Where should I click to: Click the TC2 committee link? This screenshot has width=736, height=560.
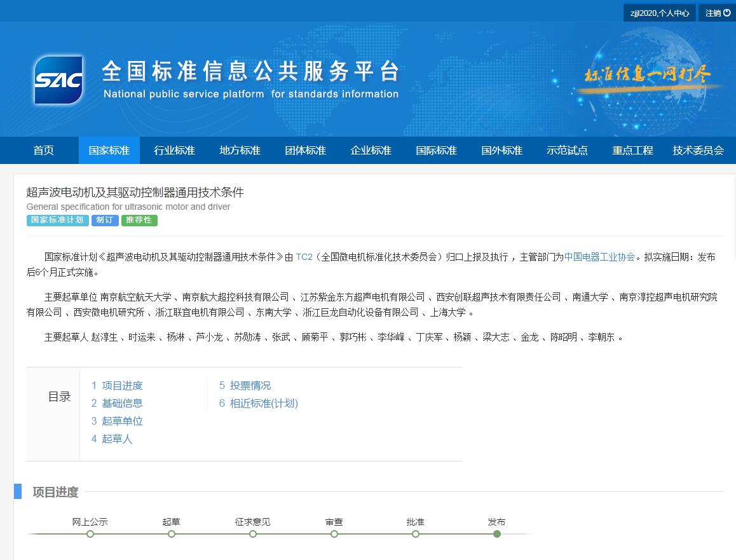point(304,257)
